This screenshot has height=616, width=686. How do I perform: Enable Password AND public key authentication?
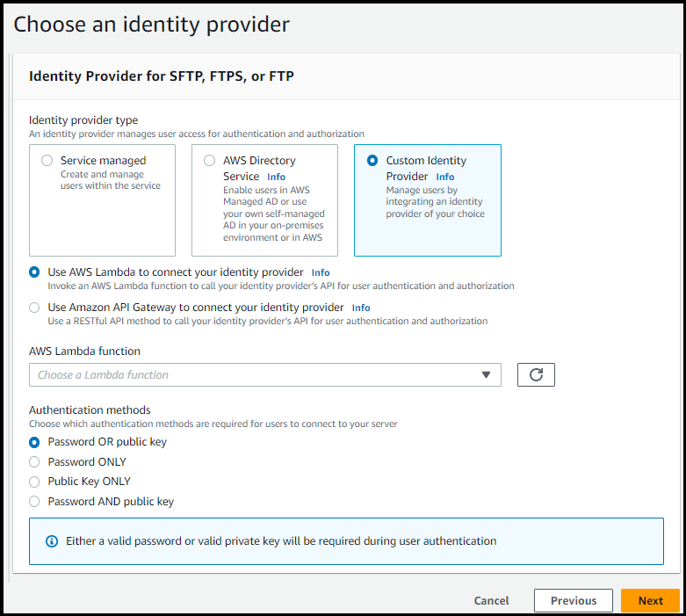pos(34,502)
